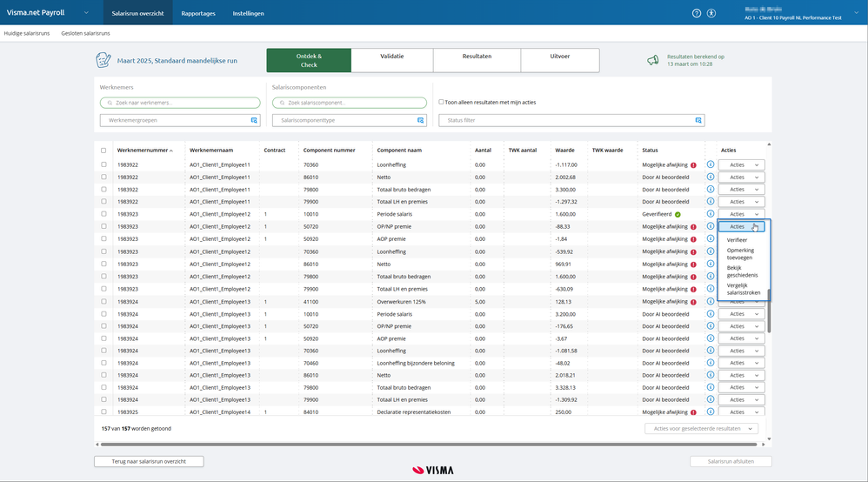Select checkbox for Netto 2.002,68 row

coord(103,177)
